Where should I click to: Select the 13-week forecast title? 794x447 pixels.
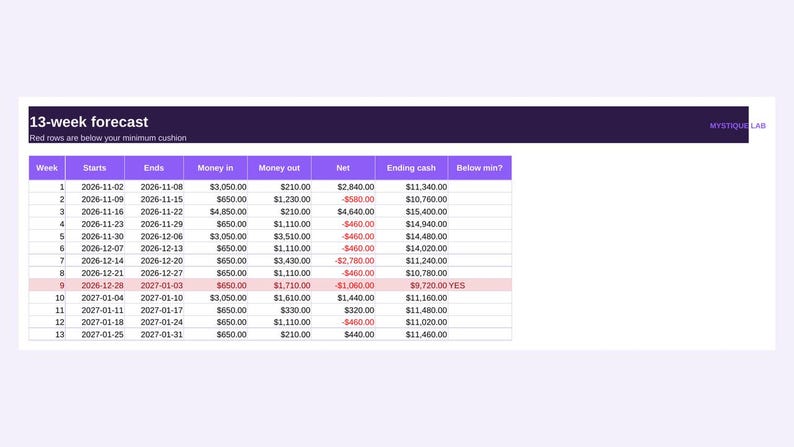[89, 122]
